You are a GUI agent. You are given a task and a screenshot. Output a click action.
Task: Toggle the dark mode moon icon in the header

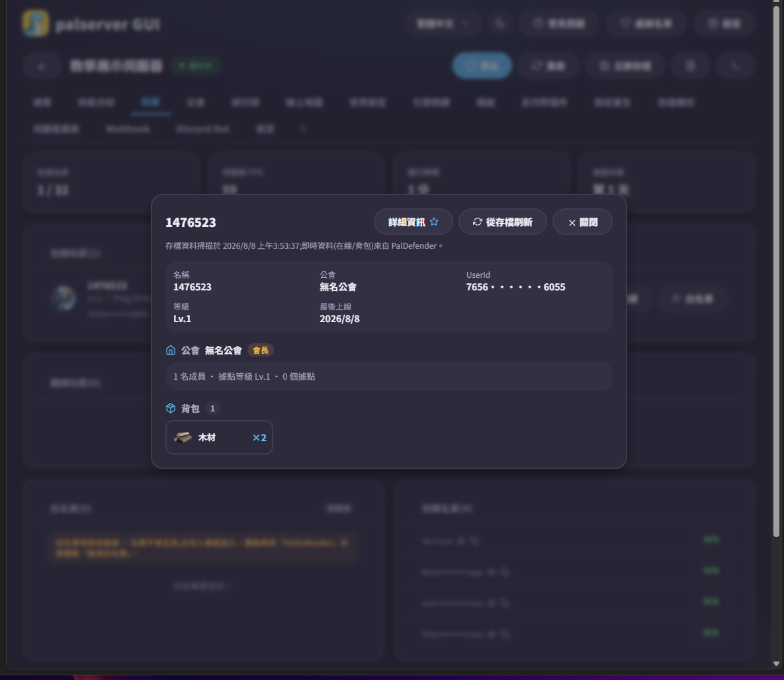(x=500, y=24)
